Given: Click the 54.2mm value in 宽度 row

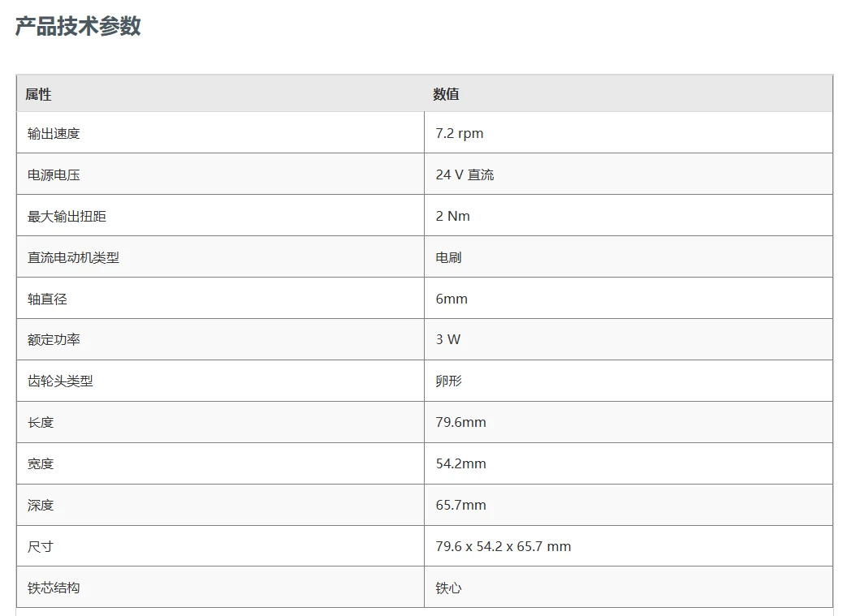Looking at the screenshot, I should pyautogui.click(x=460, y=463).
